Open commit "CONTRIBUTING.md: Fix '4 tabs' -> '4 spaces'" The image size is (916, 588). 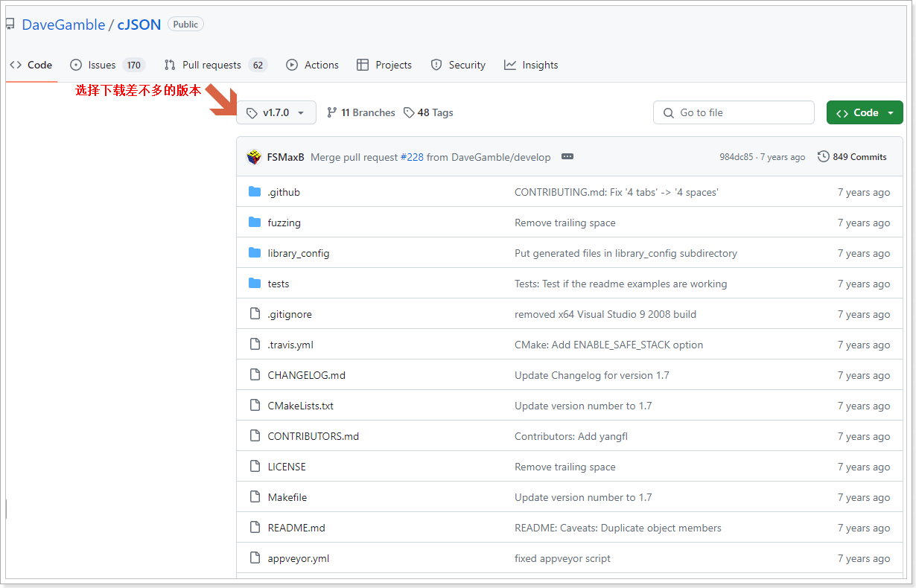[x=617, y=192]
